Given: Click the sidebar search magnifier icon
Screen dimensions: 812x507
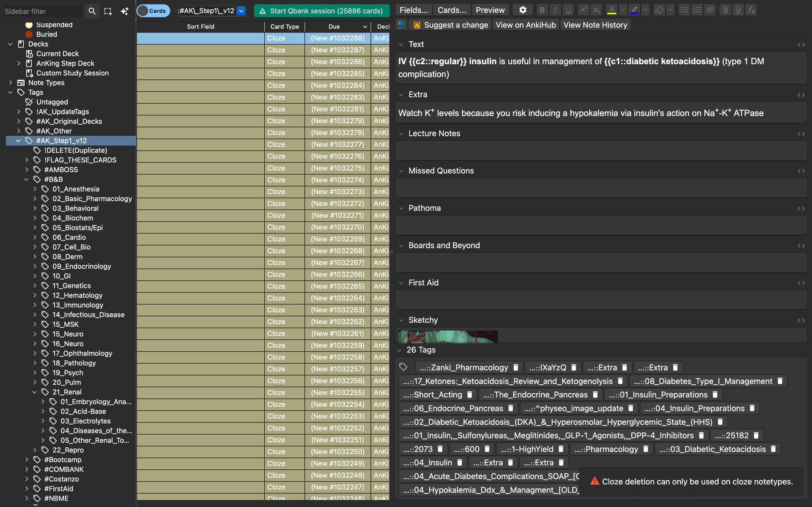Looking at the screenshot, I should point(92,11).
